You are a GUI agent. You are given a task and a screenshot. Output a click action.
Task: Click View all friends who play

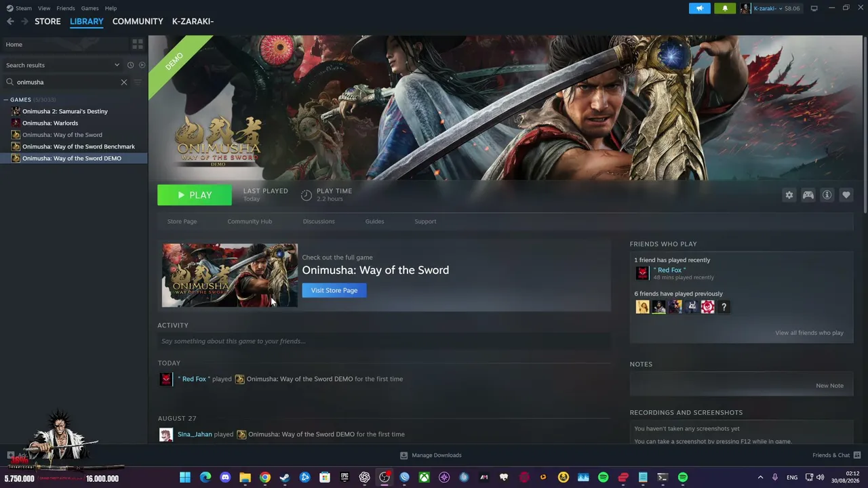809,333
